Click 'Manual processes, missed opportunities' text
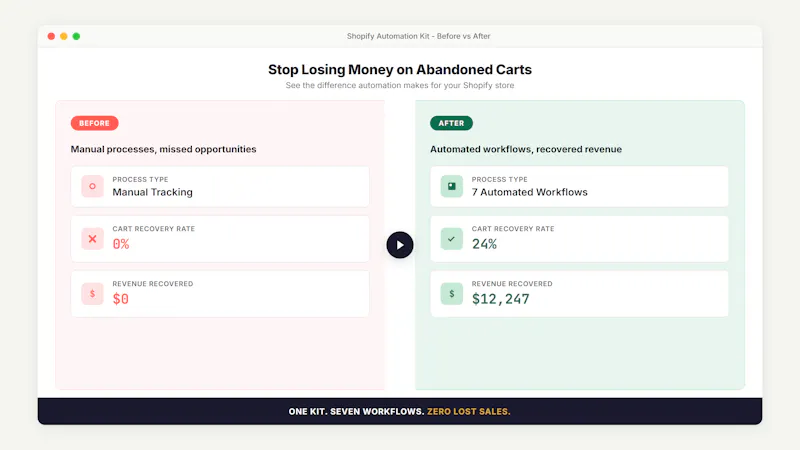The width and height of the screenshot is (800, 450). tap(163, 149)
